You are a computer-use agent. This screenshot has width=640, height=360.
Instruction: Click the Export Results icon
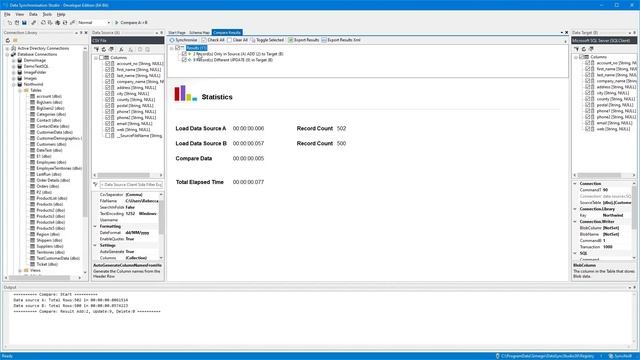coord(291,40)
